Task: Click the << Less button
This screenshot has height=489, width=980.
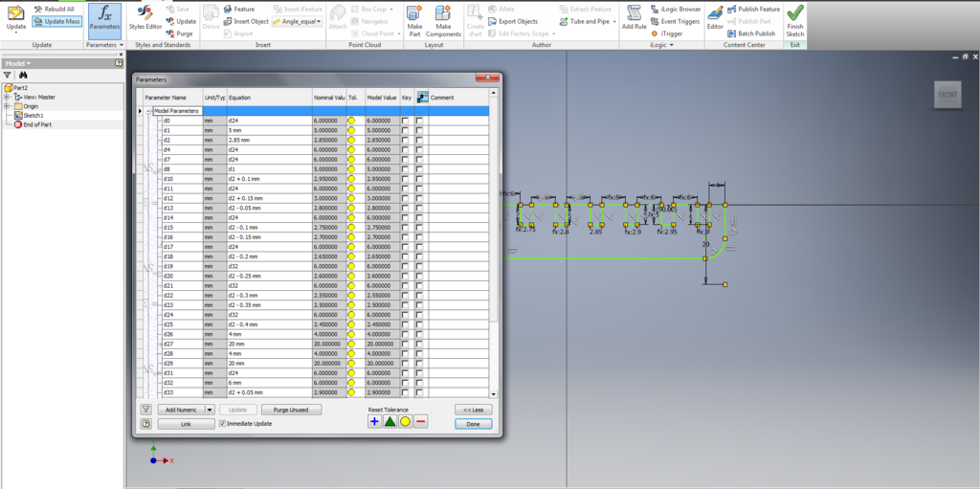Action: click(x=473, y=410)
